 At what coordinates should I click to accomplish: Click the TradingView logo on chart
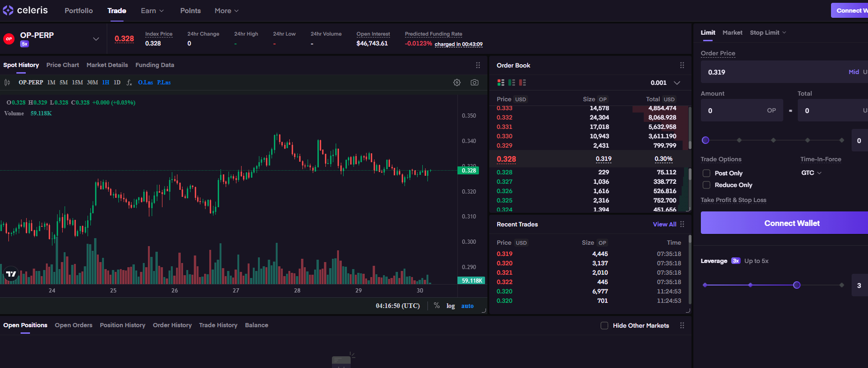[11, 274]
